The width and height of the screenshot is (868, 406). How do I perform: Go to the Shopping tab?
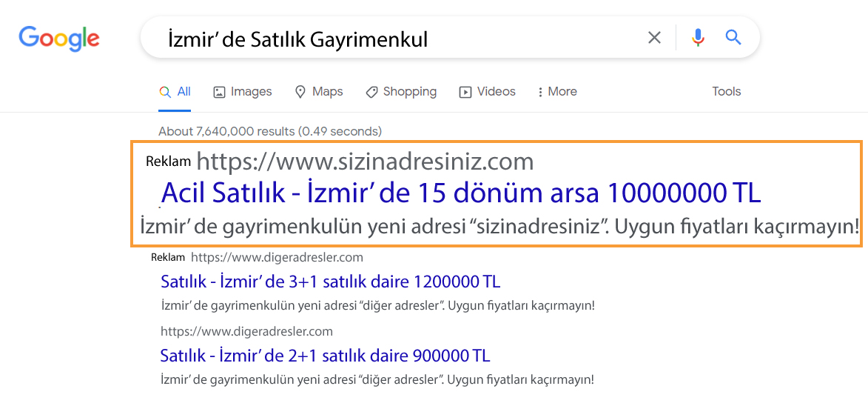click(401, 92)
